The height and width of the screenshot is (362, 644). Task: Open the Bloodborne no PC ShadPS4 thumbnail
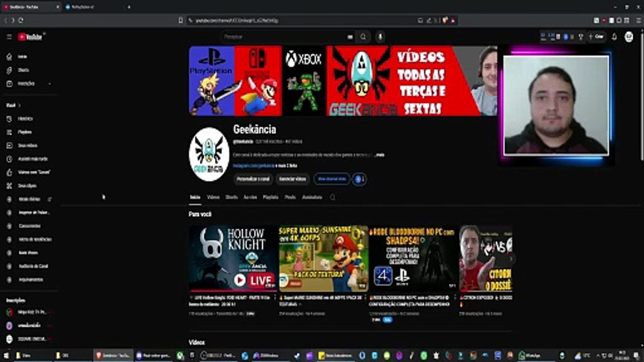tap(414, 258)
